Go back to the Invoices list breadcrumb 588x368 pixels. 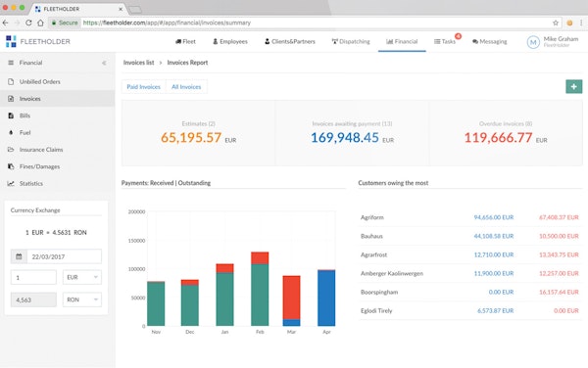point(139,63)
